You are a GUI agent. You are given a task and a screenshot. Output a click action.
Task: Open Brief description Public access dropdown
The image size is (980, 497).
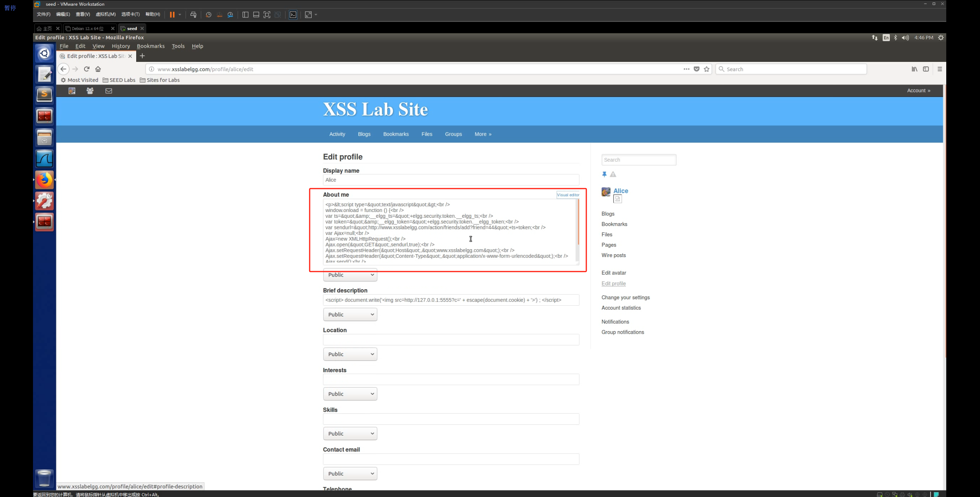coord(350,315)
